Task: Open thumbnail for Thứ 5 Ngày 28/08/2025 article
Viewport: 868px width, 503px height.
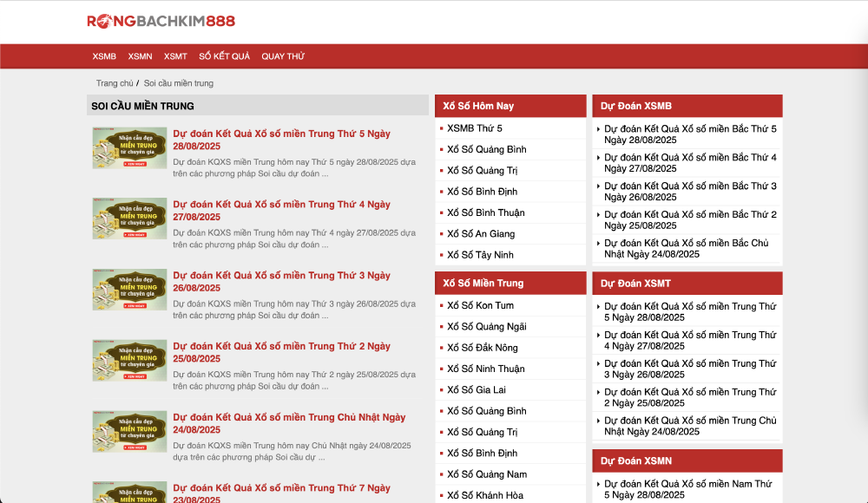Action: 129,148
